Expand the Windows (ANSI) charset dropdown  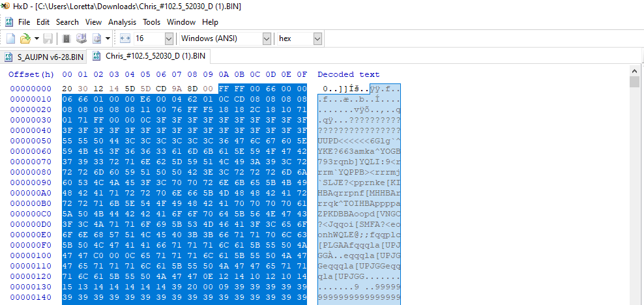pos(266,39)
